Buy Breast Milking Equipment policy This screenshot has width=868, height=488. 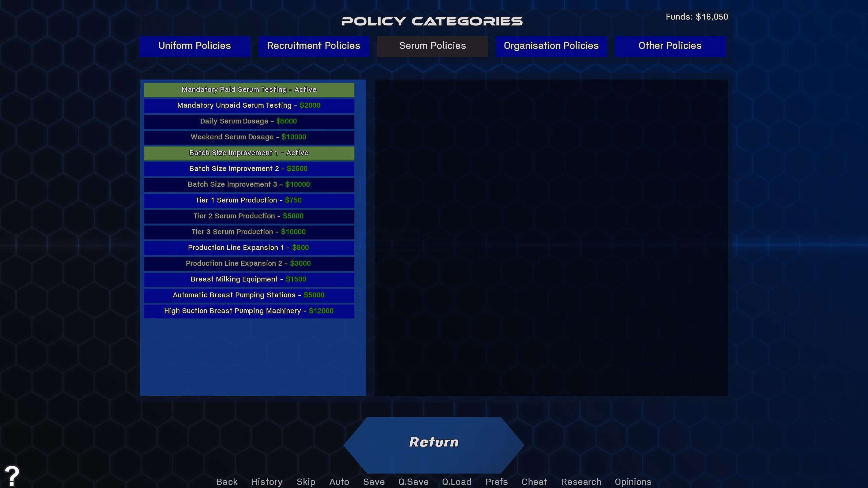249,280
